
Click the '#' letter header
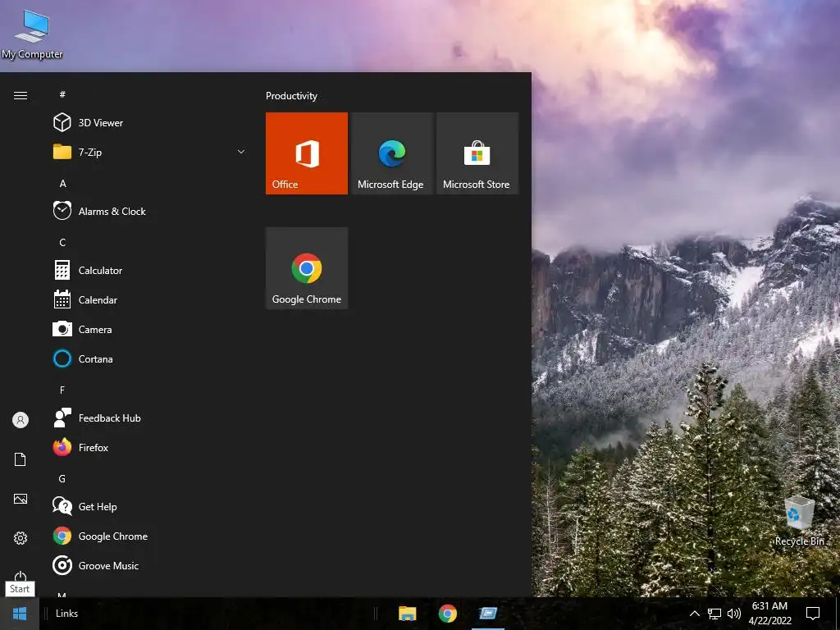pos(62,94)
